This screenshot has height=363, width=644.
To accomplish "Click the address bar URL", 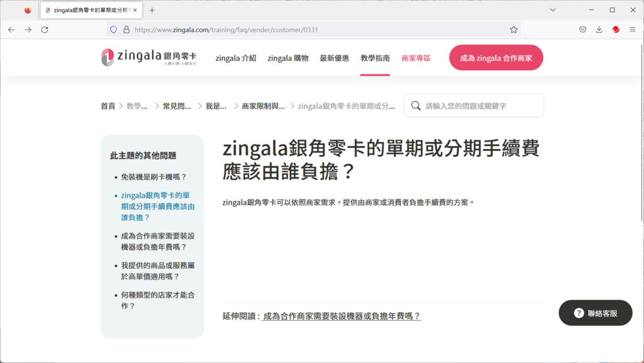I will click(226, 30).
